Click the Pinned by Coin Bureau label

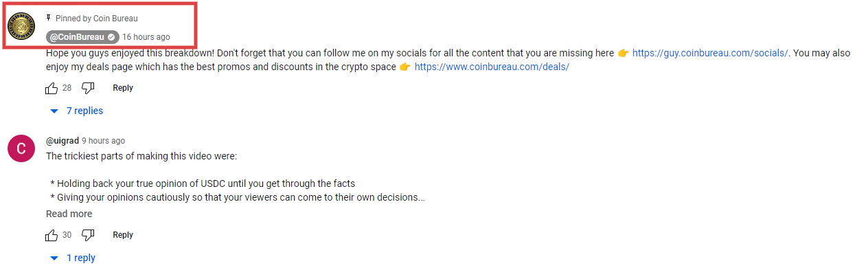(x=97, y=19)
